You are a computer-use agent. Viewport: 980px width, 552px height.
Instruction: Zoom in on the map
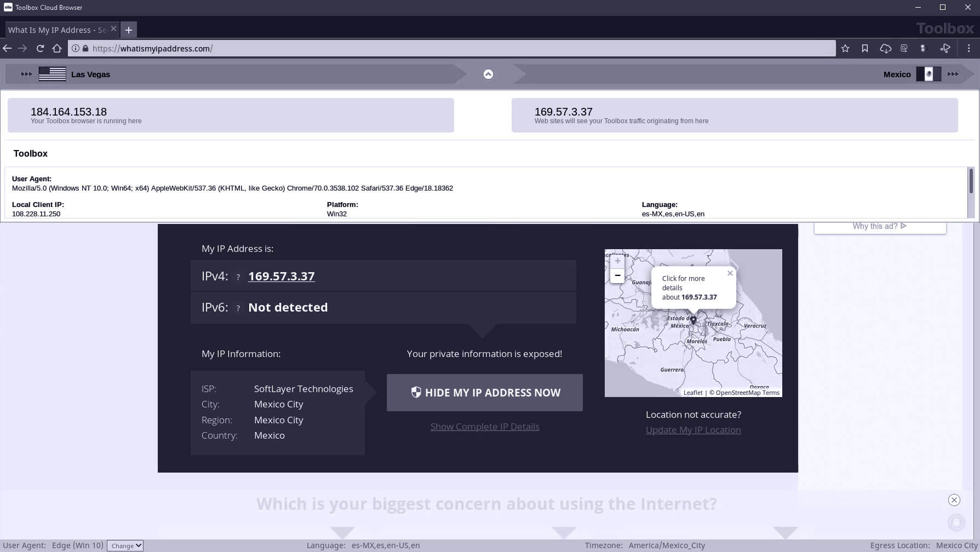coord(617,261)
